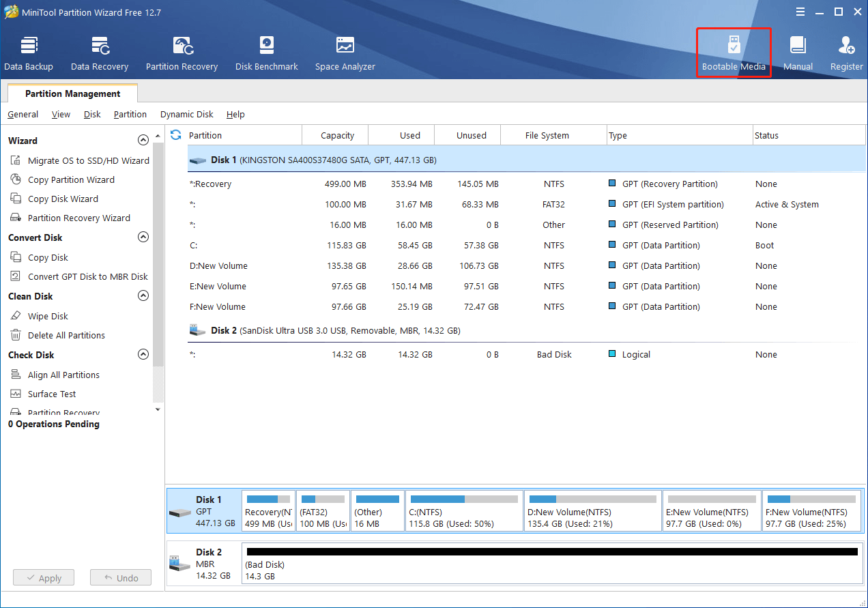This screenshot has width=868, height=608.
Task: Click the Surface Test icon
Action: point(16,394)
